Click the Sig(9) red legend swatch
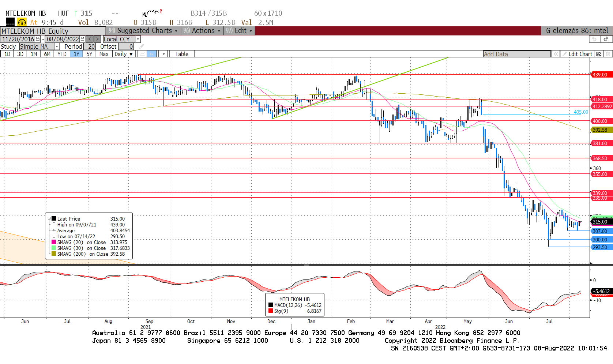 tap(271, 311)
